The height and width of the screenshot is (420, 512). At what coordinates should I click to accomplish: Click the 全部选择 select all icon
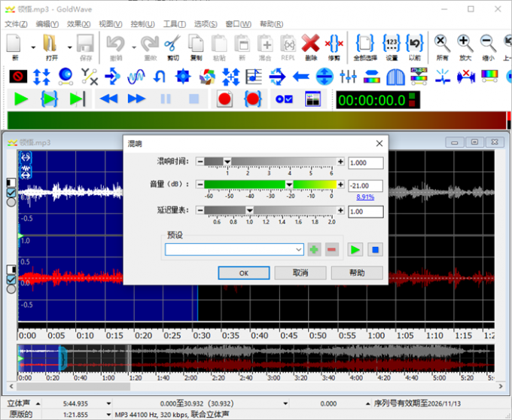tap(364, 44)
